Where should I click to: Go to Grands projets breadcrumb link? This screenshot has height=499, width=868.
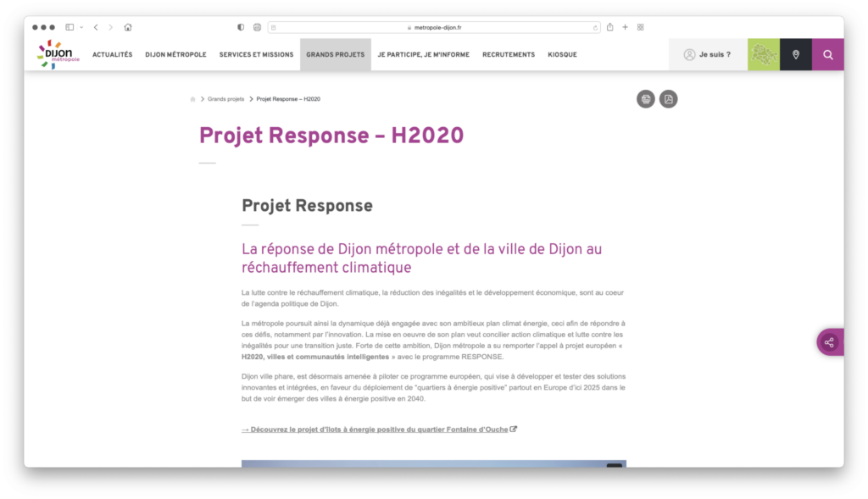click(225, 99)
